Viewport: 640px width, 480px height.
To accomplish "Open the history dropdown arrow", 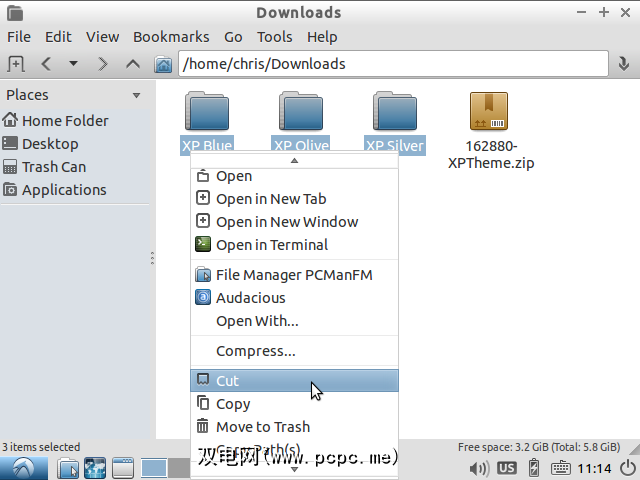I will (73, 64).
